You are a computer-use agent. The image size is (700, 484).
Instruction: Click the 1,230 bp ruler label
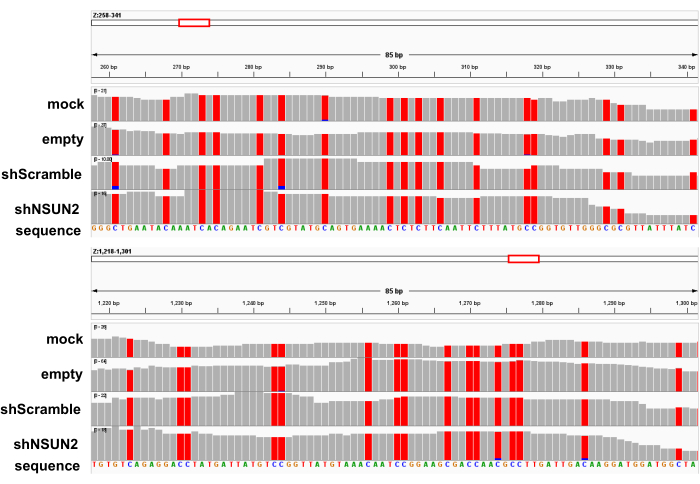pyautogui.click(x=181, y=303)
